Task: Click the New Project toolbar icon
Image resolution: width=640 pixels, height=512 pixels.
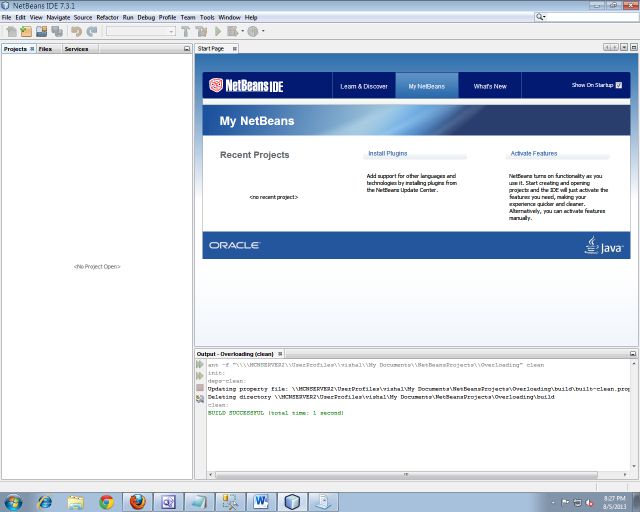Action: click(x=27, y=31)
